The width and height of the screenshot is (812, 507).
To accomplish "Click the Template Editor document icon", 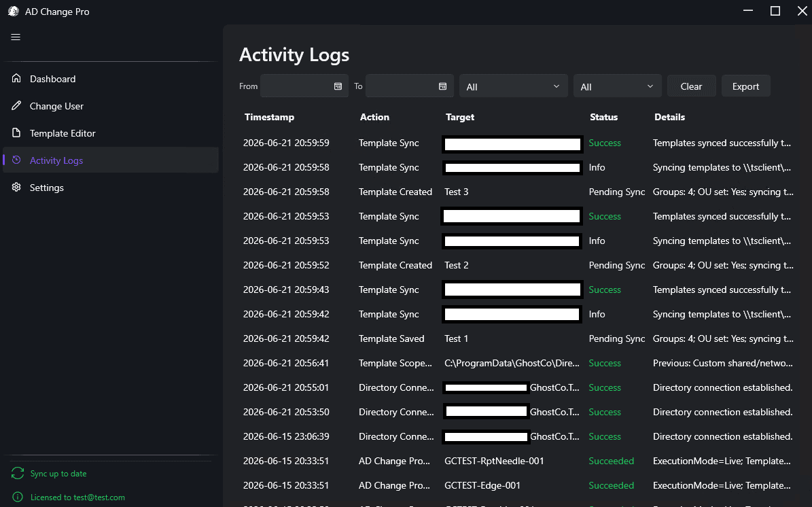I will [16, 133].
